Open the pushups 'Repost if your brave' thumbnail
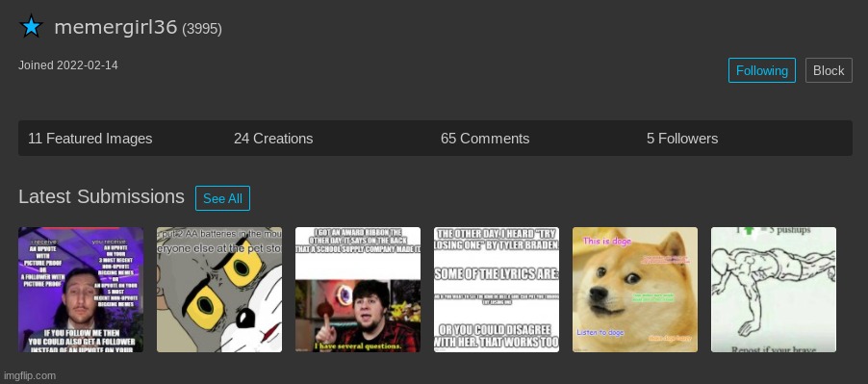 coord(774,290)
